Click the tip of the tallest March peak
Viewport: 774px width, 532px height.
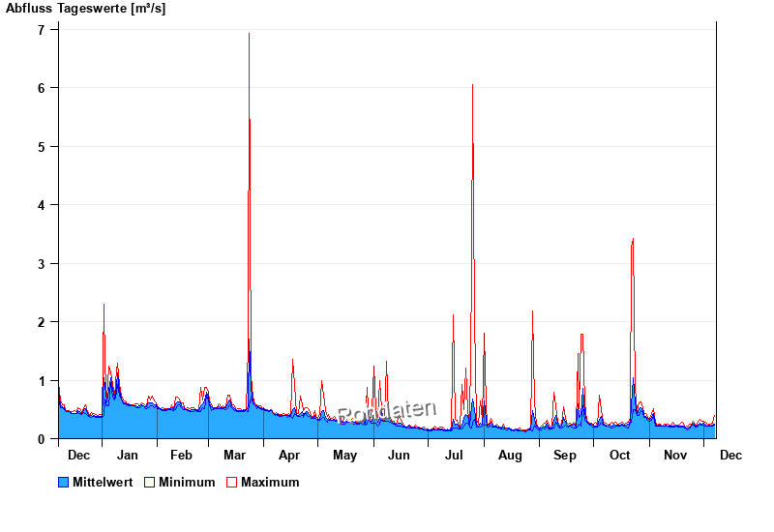(249, 34)
